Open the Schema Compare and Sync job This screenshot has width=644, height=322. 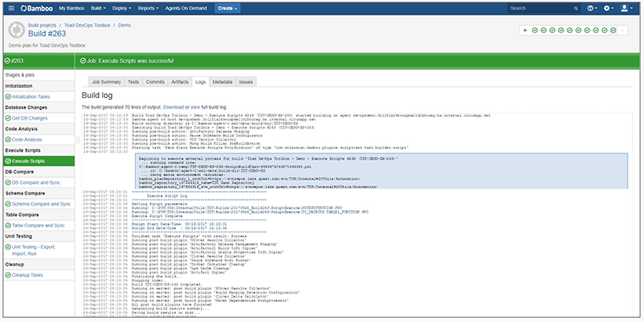41,204
